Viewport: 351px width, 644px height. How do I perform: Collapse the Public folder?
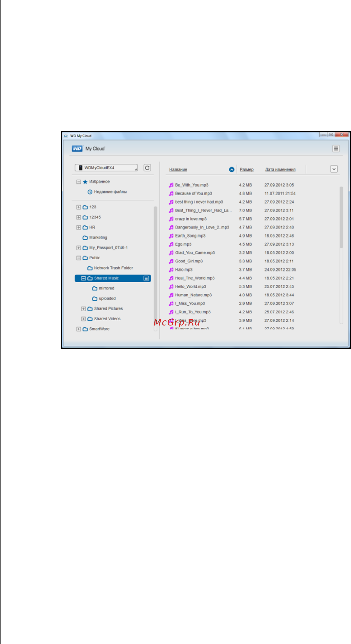(x=78, y=258)
